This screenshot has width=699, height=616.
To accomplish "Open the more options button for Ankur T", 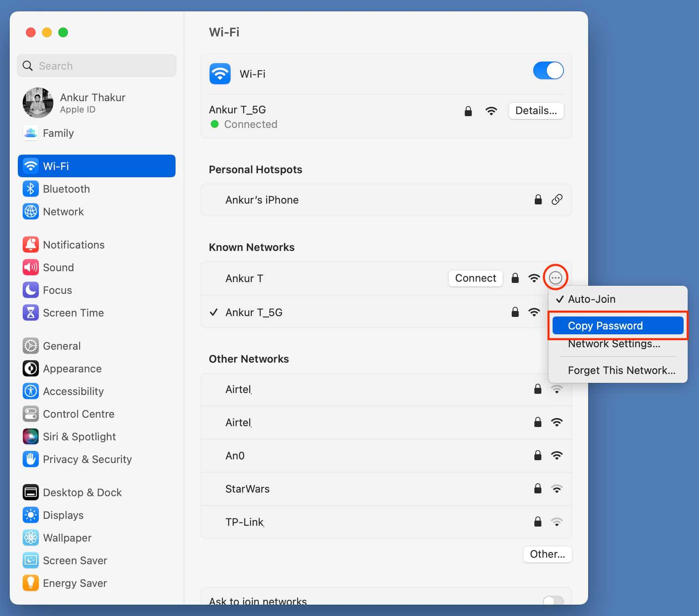I will [x=555, y=278].
